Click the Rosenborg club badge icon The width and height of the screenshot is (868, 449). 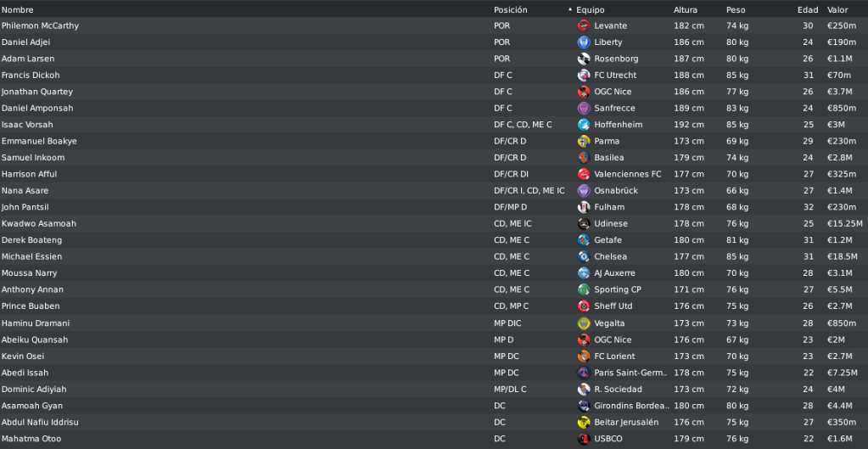584,59
